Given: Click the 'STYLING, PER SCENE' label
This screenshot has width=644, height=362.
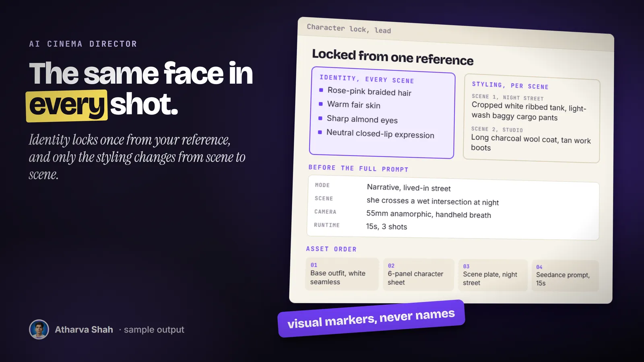Looking at the screenshot, I should click(510, 85).
